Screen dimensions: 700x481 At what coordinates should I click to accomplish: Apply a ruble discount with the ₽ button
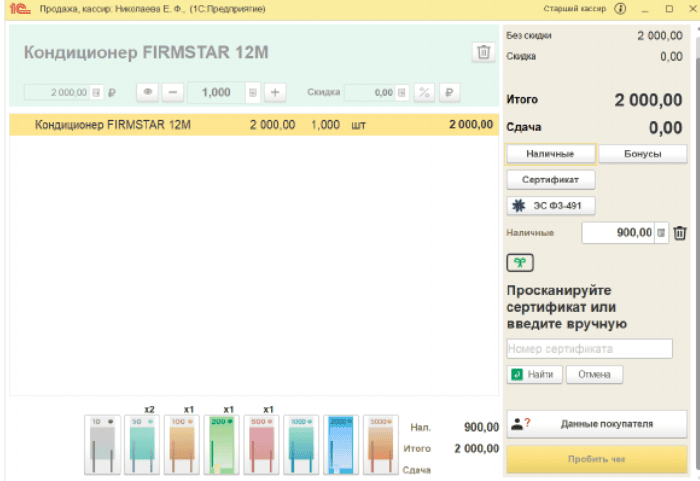point(450,92)
